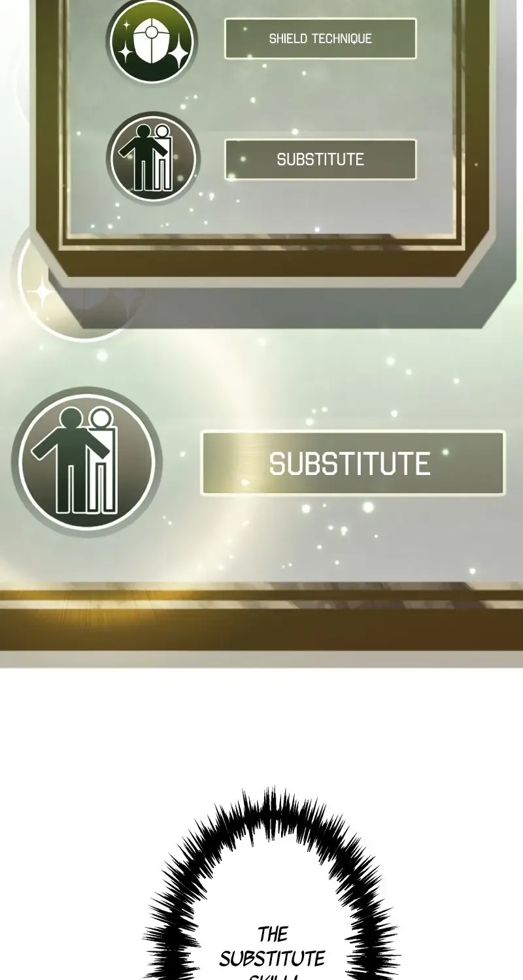Tap the large Substitute two-figure icon
Viewport: 523px width, 980px height.
pyautogui.click(x=86, y=461)
